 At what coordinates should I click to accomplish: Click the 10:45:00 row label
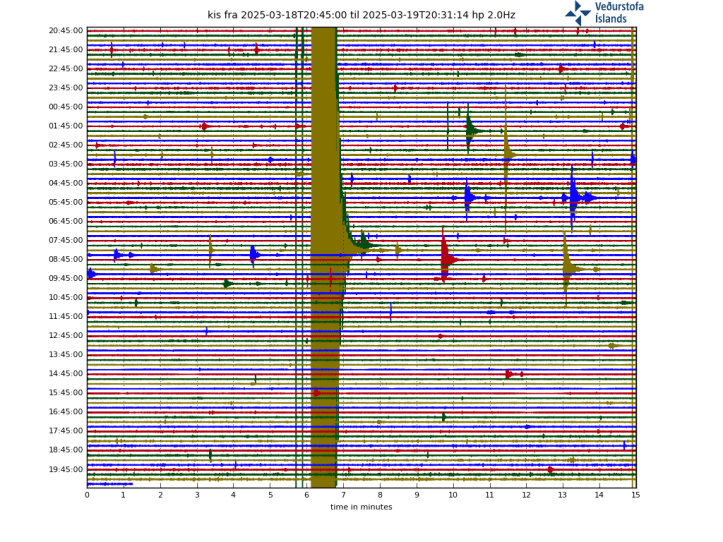(65, 297)
